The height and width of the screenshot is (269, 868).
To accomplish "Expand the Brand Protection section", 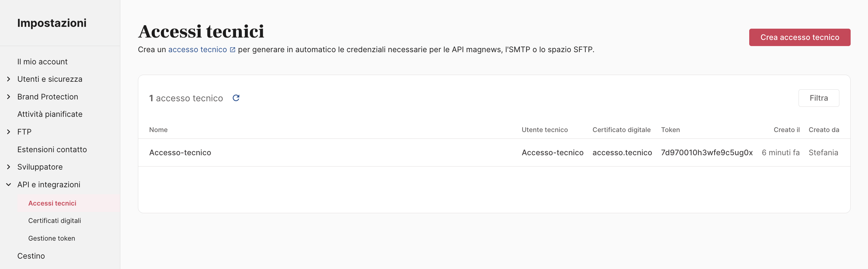I will (x=9, y=97).
